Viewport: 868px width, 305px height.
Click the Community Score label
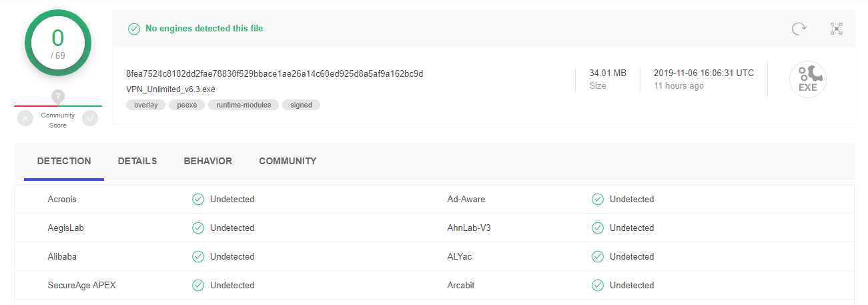pyautogui.click(x=58, y=120)
